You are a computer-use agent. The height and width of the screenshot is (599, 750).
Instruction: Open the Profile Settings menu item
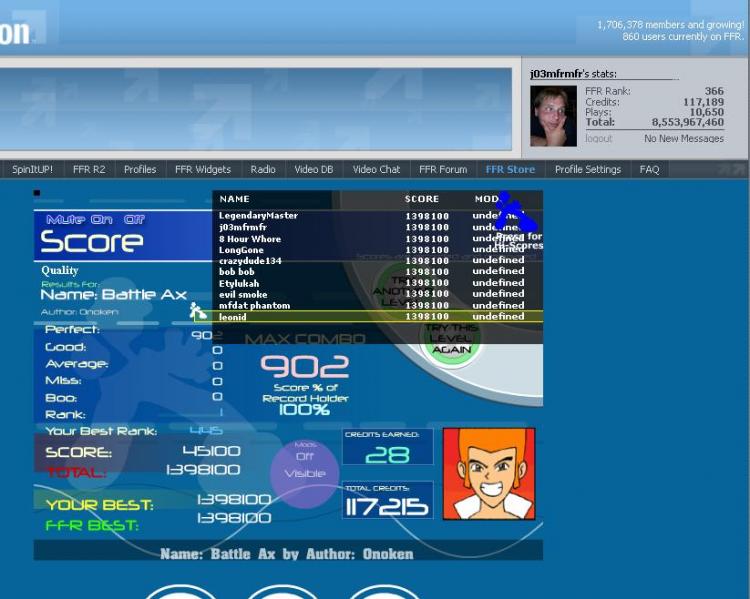[587, 169]
